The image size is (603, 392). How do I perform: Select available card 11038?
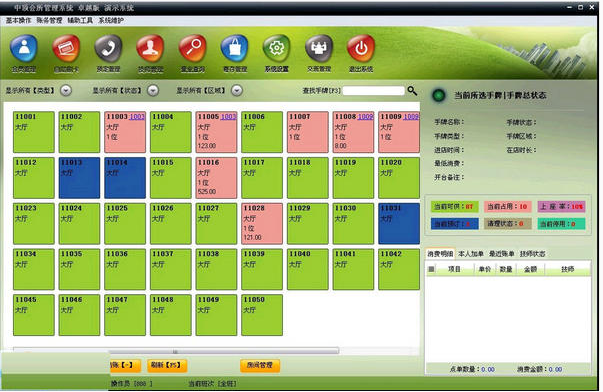coord(216,269)
